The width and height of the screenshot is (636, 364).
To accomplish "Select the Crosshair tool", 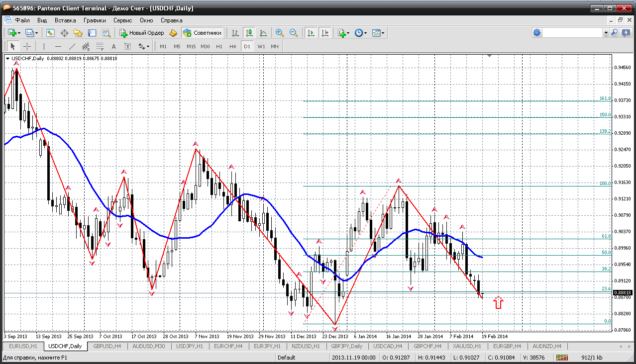I will tap(27, 46).
